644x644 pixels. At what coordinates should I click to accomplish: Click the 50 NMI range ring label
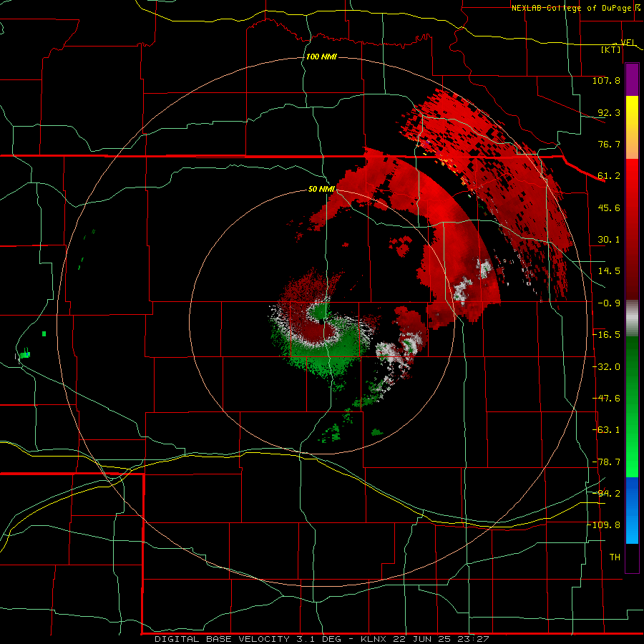pos(321,189)
